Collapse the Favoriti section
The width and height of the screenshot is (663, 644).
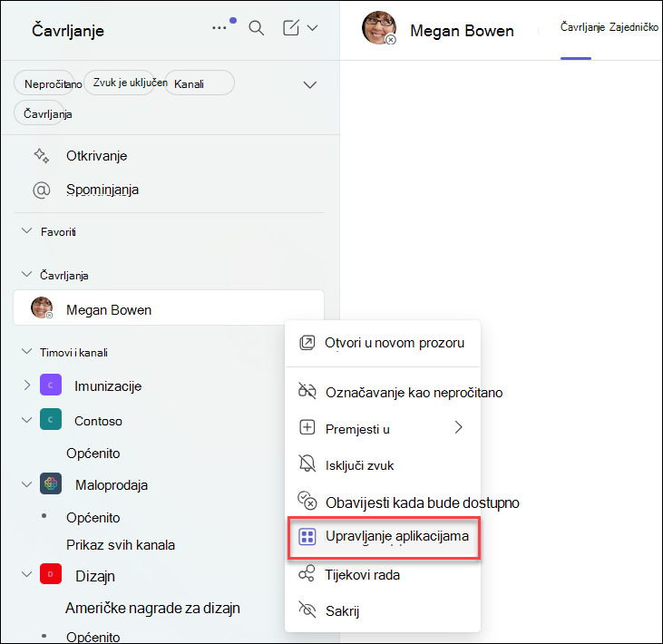tap(26, 231)
